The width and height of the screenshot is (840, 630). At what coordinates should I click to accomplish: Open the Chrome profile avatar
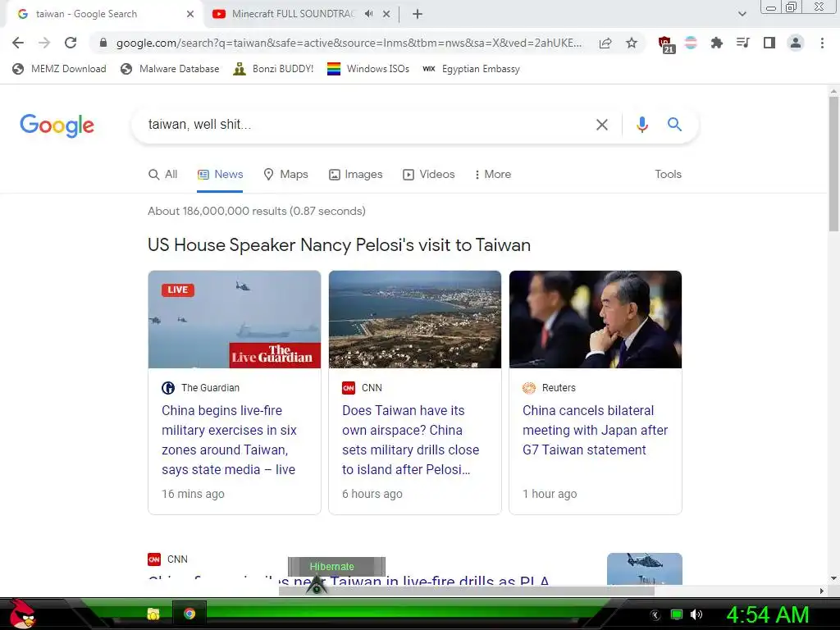pos(796,43)
